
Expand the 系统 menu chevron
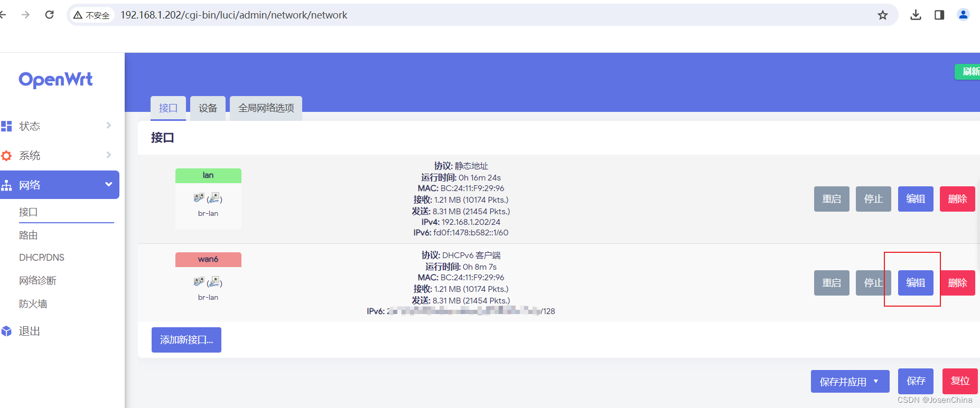click(109, 155)
